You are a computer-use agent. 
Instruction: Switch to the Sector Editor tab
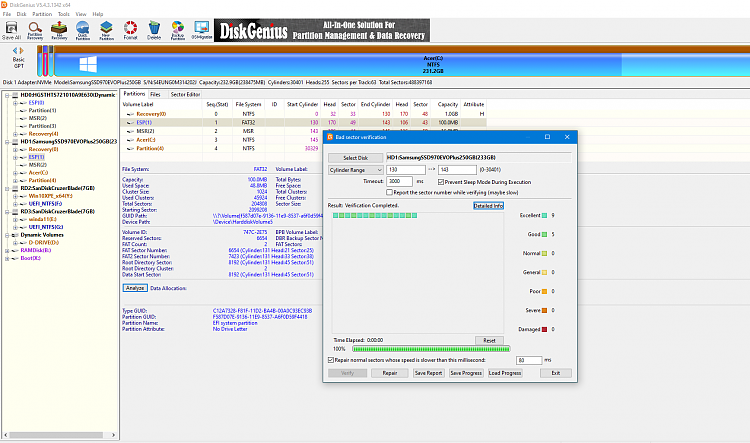pos(185,93)
